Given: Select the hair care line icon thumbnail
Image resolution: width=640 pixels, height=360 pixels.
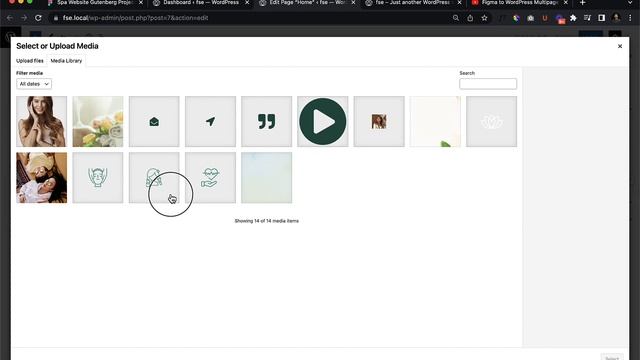Looking at the screenshot, I should pos(154,178).
